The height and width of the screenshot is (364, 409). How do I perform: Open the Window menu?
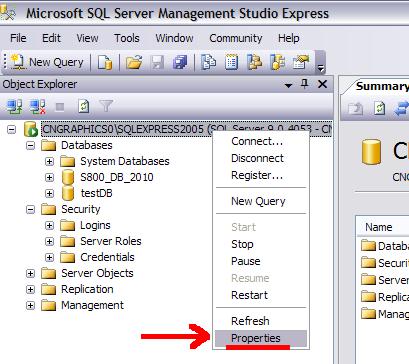tap(174, 38)
